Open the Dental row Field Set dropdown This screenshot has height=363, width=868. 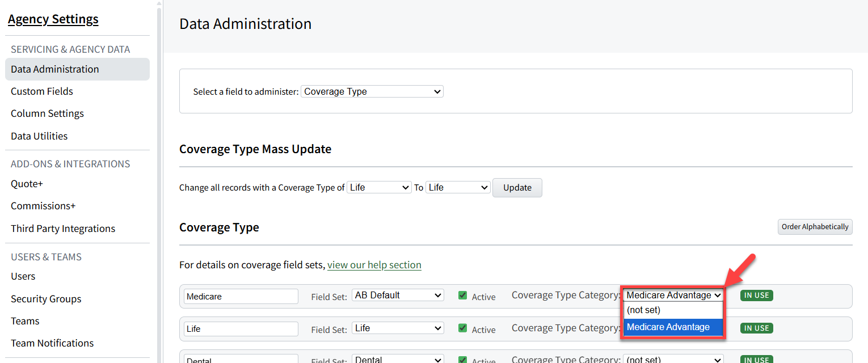pos(398,359)
